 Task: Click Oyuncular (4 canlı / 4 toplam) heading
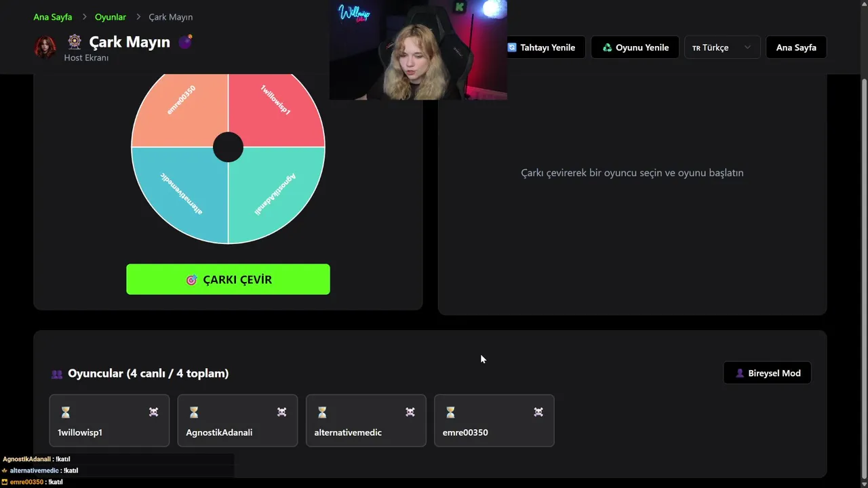(148, 373)
